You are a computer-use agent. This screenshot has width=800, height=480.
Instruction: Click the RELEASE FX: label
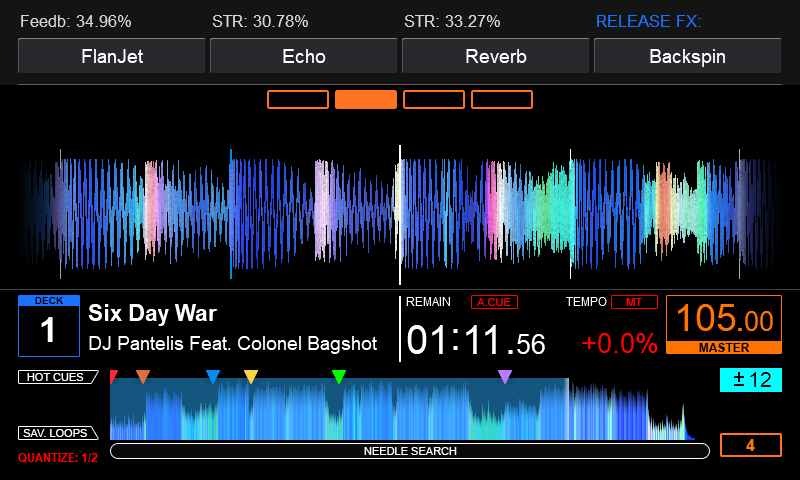click(x=648, y=21)
